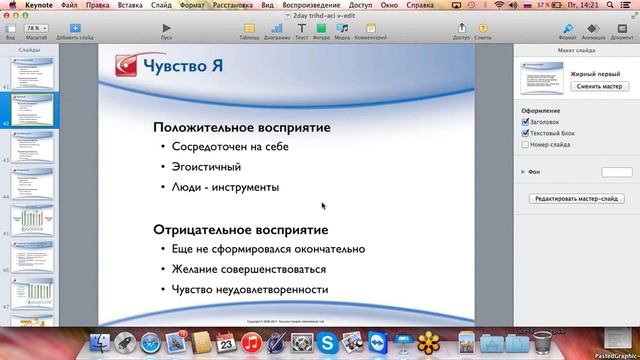Viewport: 640px width, 360px height.
Task: Open the Анимация inspector icon
Action: coord(593,28)
